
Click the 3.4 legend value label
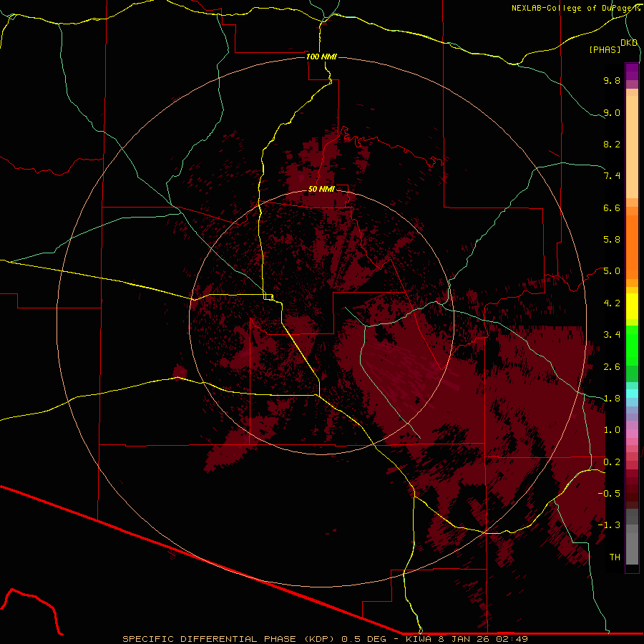click(x=612, y=335)
